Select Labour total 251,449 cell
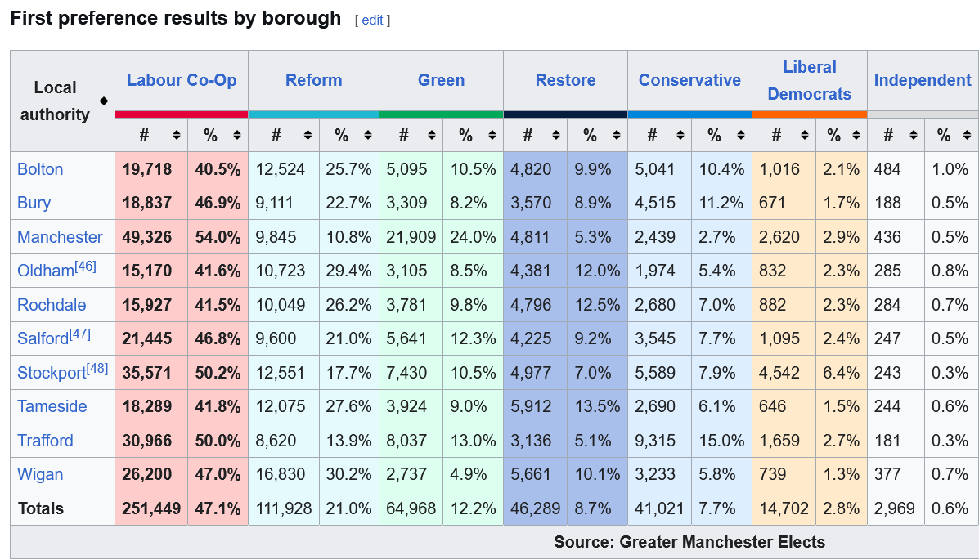 (x=151, y=508)
